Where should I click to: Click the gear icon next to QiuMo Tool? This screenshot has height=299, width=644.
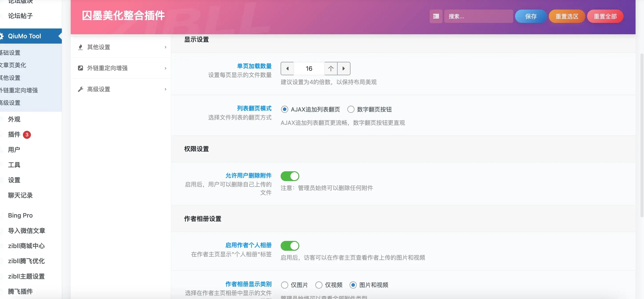[2, 36]
